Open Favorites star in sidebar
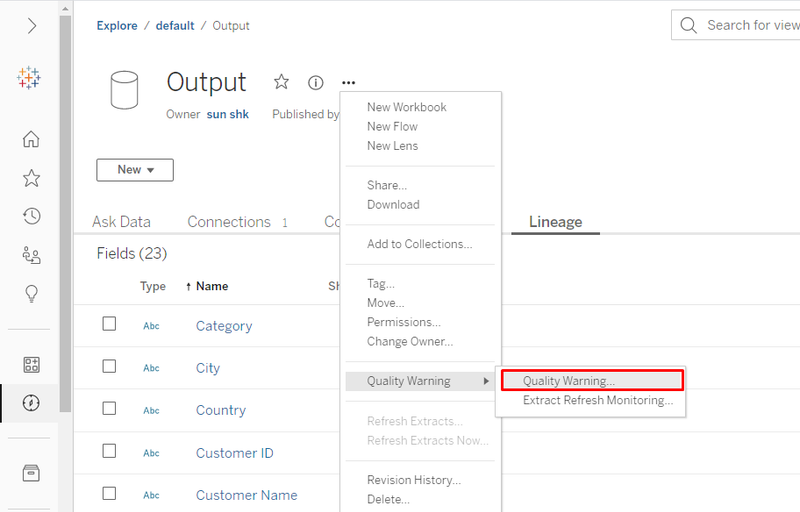Screen dimensions: 800x512 (31, 178)
